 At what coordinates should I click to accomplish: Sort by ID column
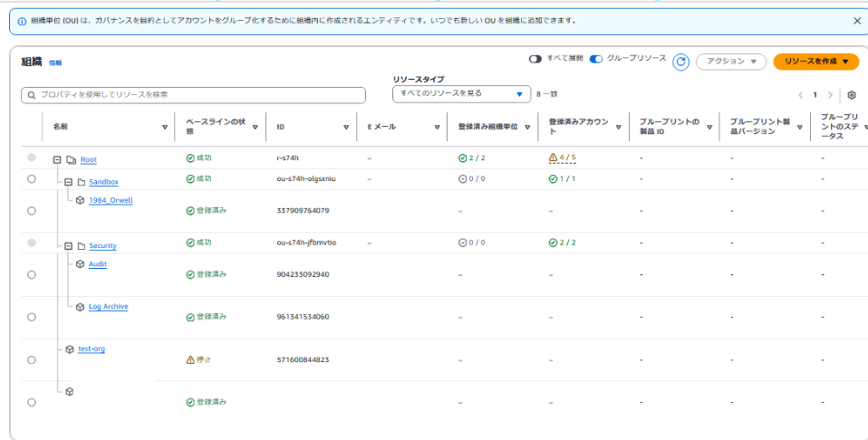[x=346, y=127]
